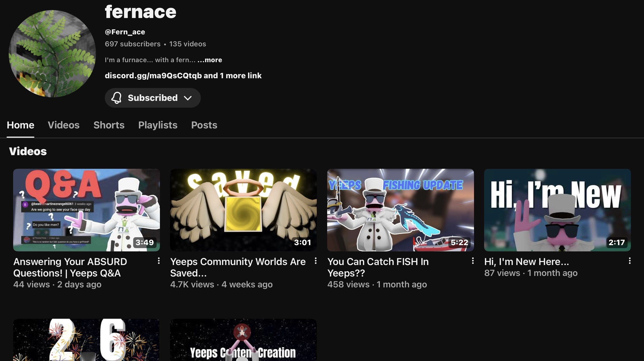The width and height of the screenshot is (644, 361).
Task: Open the discord.gg/ma9QsCQtqb link
Action: tap(153, 76)
